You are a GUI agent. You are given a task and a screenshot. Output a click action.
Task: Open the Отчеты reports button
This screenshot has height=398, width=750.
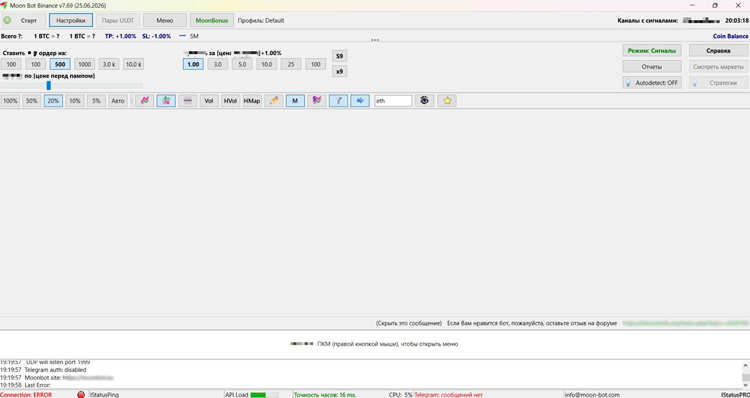tap(652, 66)
